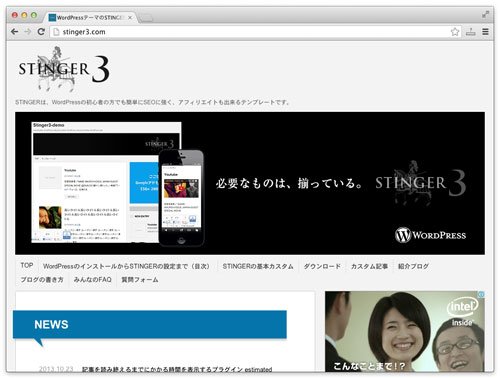Open a new tab next to the current tab
The width and height of the screenshot is (500, 378).
pyautogui.click(x=145, y=18)
